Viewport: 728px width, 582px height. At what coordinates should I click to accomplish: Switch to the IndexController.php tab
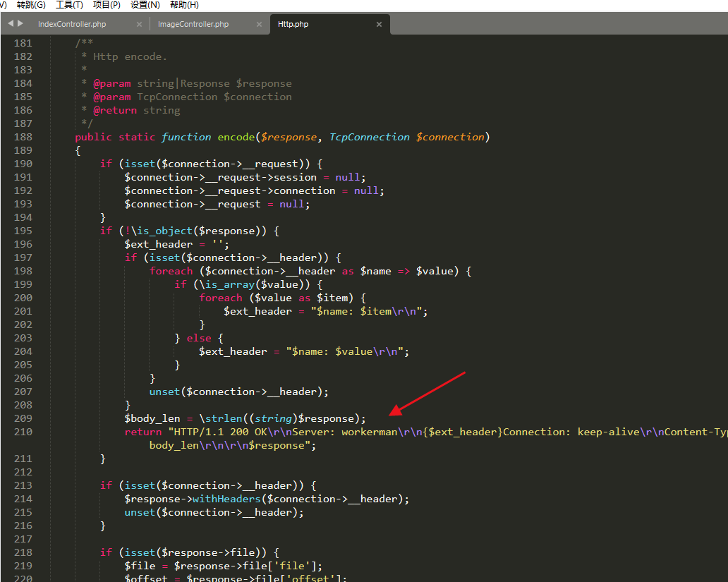[72, 24]
